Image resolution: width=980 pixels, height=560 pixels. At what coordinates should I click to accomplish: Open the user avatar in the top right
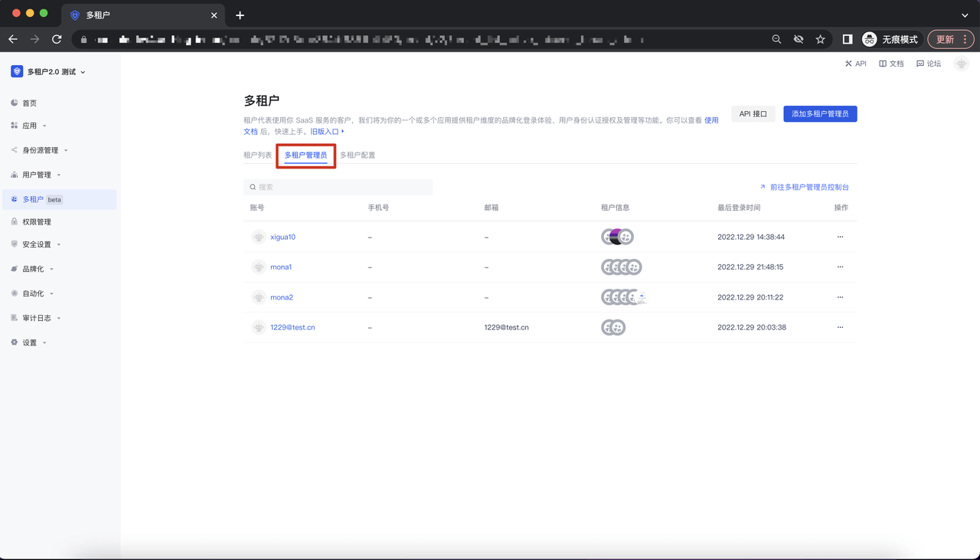(961, 64)
